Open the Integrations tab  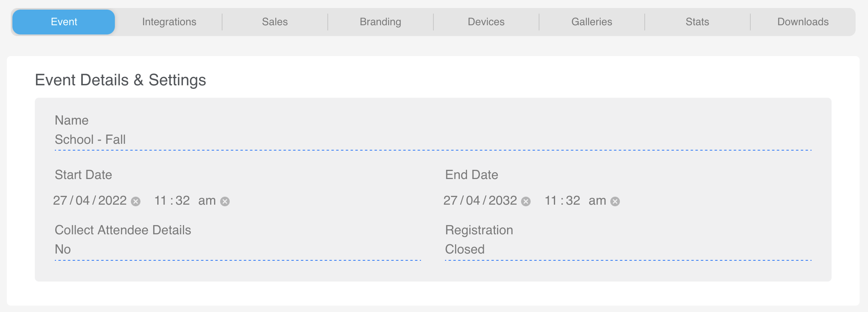[169, 22]
